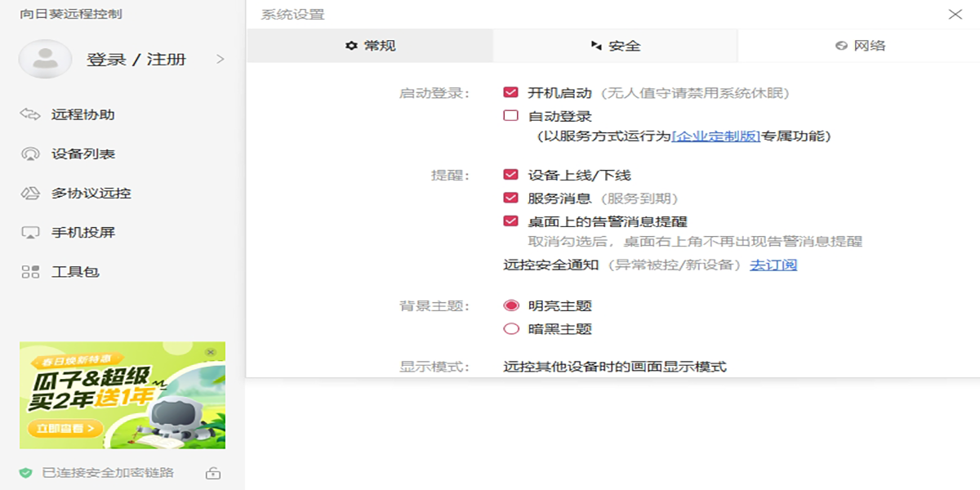Screen dimensions: 980x490
Task: Click the green shield secure connection icon
Action: [25, 473]
